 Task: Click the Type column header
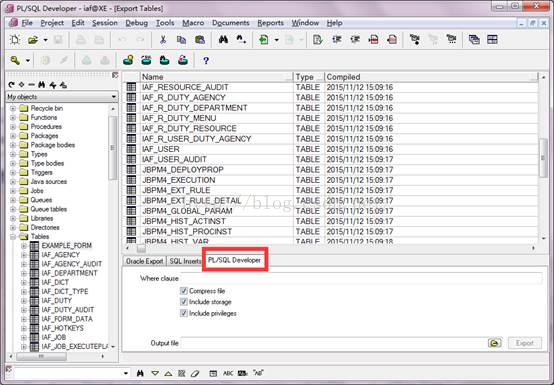[x=309, y=77]
